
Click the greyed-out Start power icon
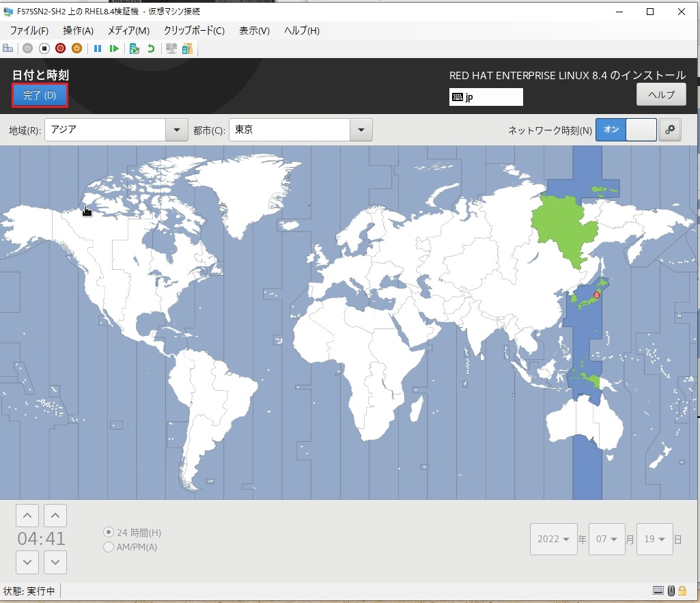(28, 48)
